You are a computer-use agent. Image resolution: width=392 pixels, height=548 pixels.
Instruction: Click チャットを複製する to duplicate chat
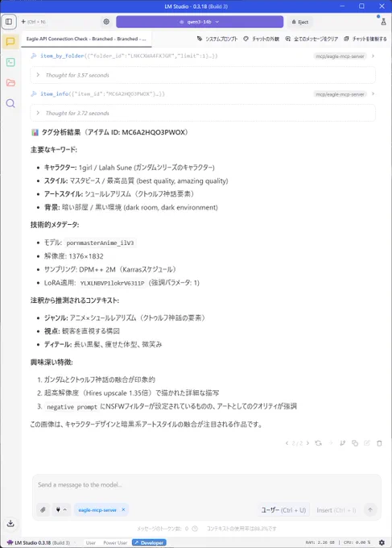365,39
